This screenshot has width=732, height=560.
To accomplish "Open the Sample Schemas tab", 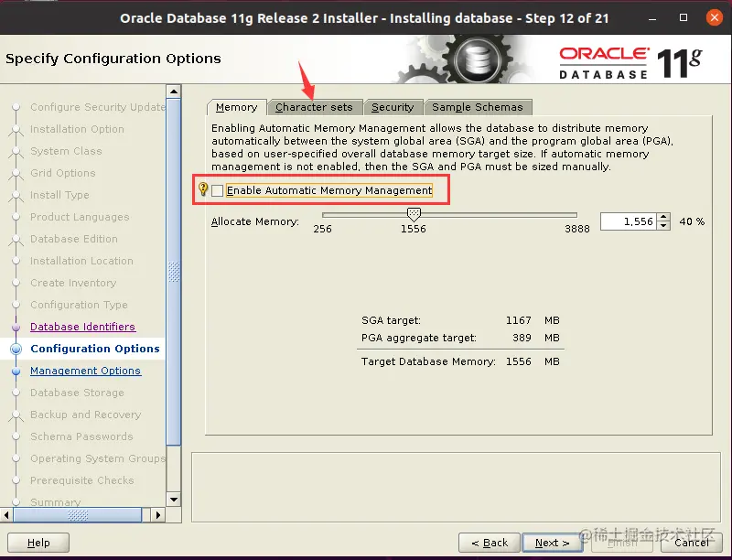I will tap(478, 107).
